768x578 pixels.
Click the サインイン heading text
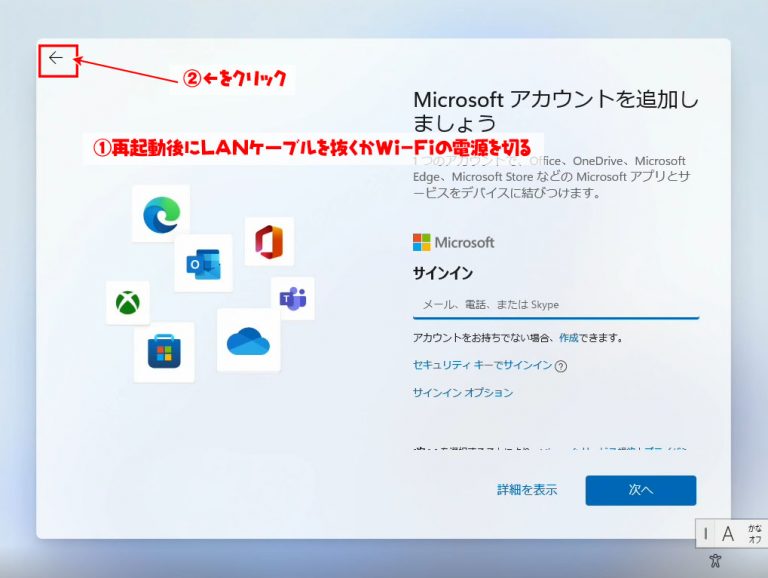[x=443, y=273]
